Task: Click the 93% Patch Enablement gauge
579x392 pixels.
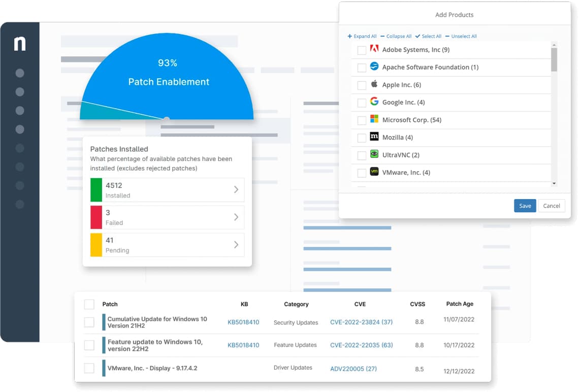Action: tap(167, 76)
